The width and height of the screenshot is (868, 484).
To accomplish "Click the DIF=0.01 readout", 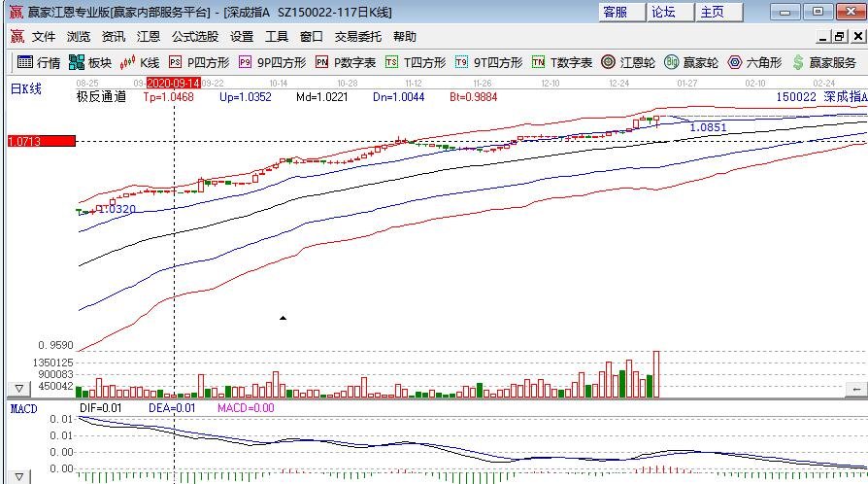I will (x=101, y=408).
